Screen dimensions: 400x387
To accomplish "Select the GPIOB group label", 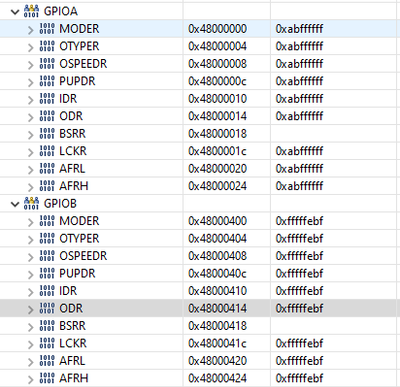I will click(x=60, y=203).
